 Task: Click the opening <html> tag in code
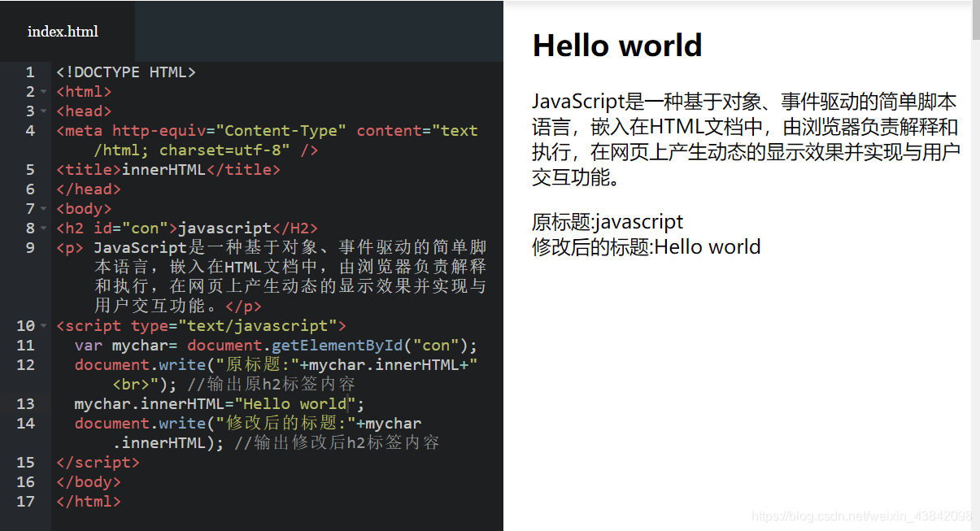[84, 92]
